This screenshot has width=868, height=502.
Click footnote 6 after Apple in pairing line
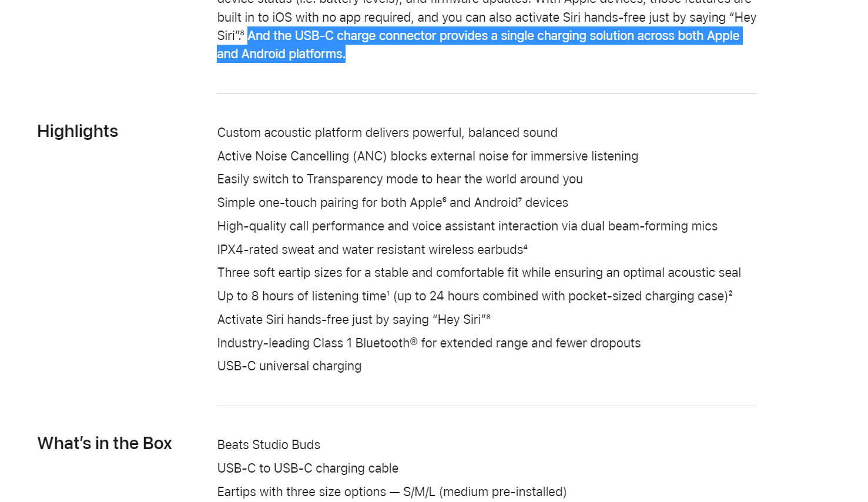[444, 199]
